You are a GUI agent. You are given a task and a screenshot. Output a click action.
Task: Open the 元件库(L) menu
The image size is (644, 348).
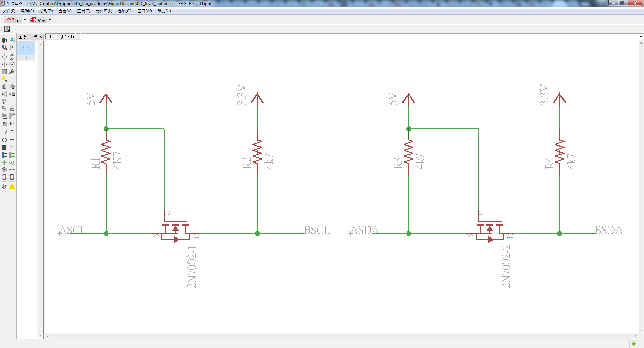(x=104, y=11)
